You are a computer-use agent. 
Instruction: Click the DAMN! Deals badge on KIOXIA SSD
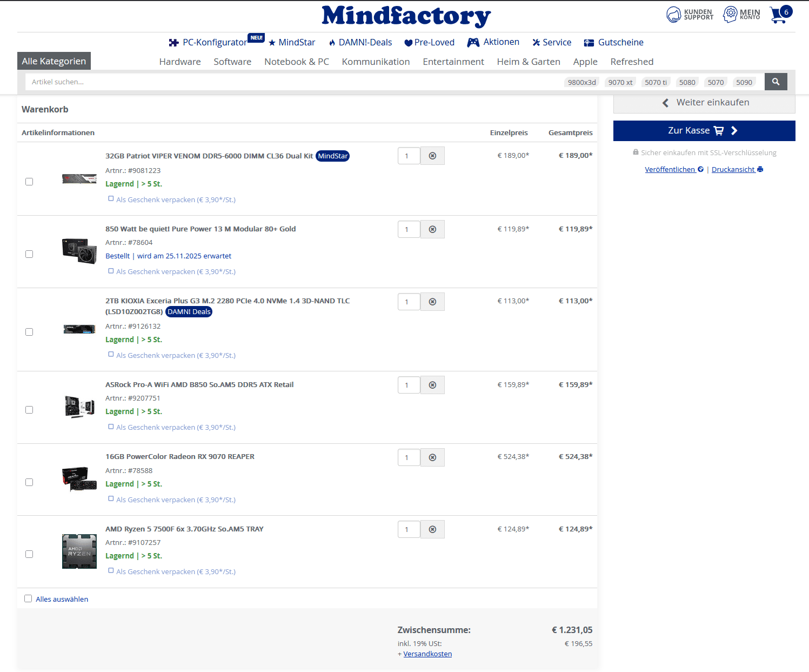pos(189,311)
